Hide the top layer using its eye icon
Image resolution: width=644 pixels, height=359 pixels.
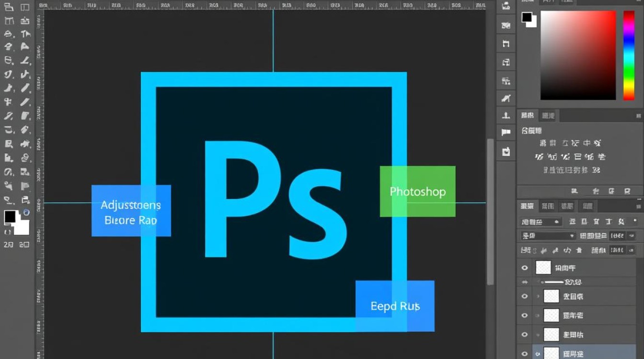click(525, 268)
